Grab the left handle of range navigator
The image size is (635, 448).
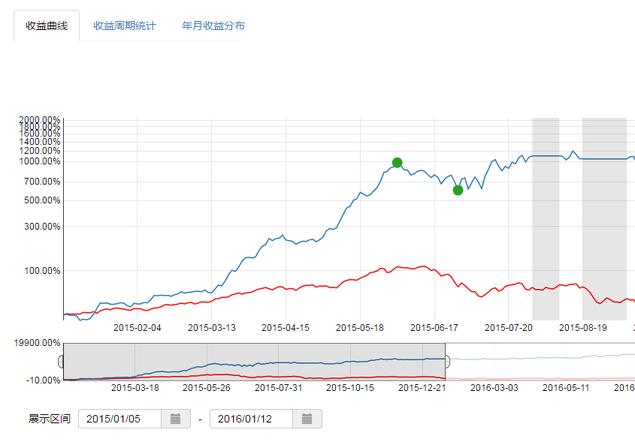pos(62,361)
